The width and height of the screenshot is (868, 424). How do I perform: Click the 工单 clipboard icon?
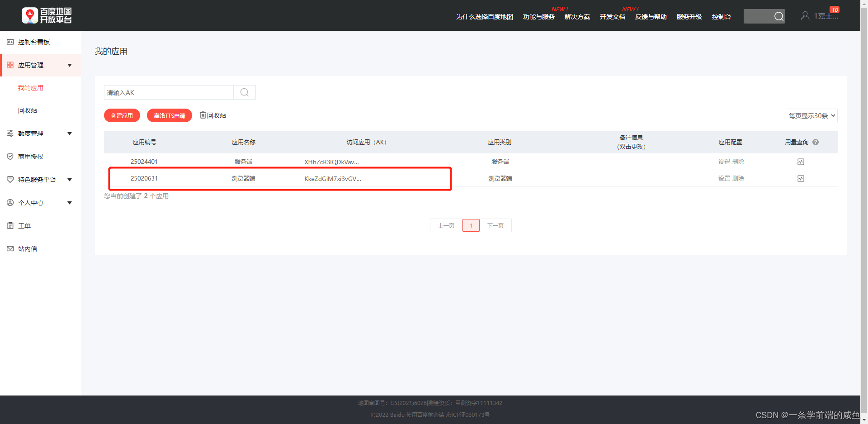point(10,226)
